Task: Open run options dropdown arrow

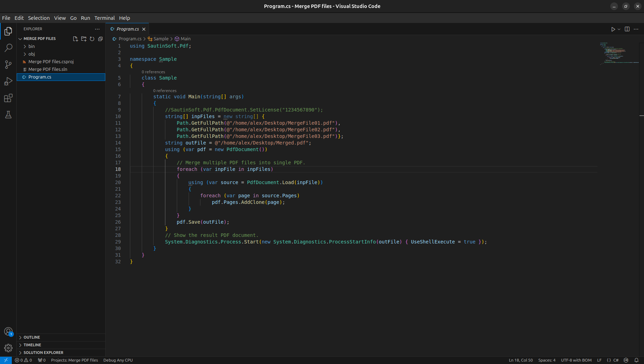Action: [619, 29]
